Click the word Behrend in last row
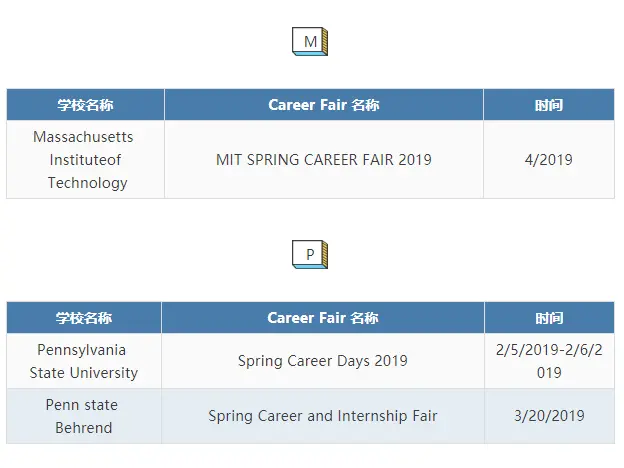The height and width of the screenshot is (468, 624). tap(84, 428)
